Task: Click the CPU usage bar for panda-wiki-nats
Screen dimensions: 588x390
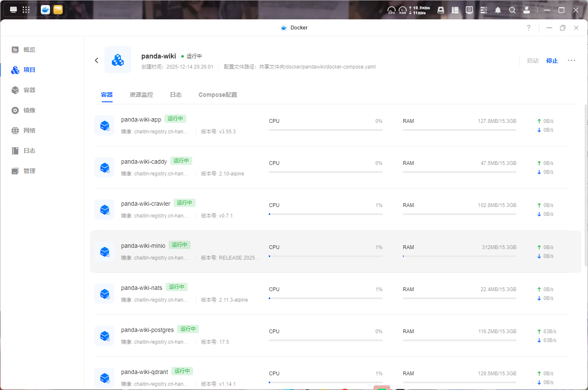Action: point(326,298)
